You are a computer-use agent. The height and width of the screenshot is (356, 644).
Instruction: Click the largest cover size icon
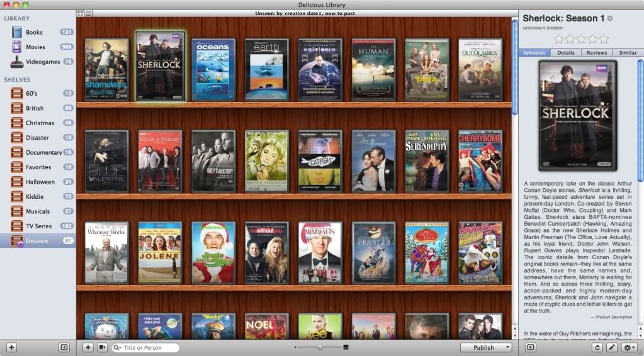coord(346,347)
